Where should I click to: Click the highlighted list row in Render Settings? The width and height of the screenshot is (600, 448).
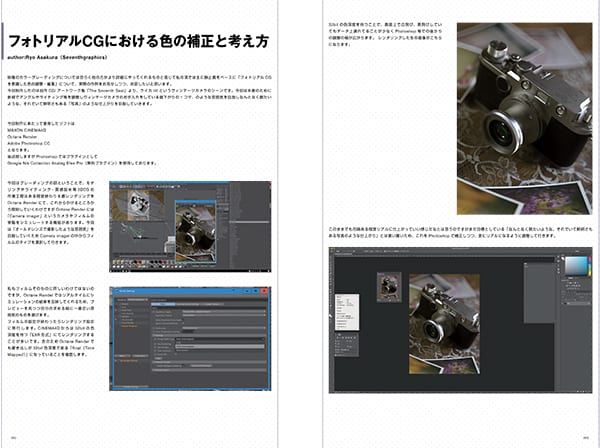[220, 347]
